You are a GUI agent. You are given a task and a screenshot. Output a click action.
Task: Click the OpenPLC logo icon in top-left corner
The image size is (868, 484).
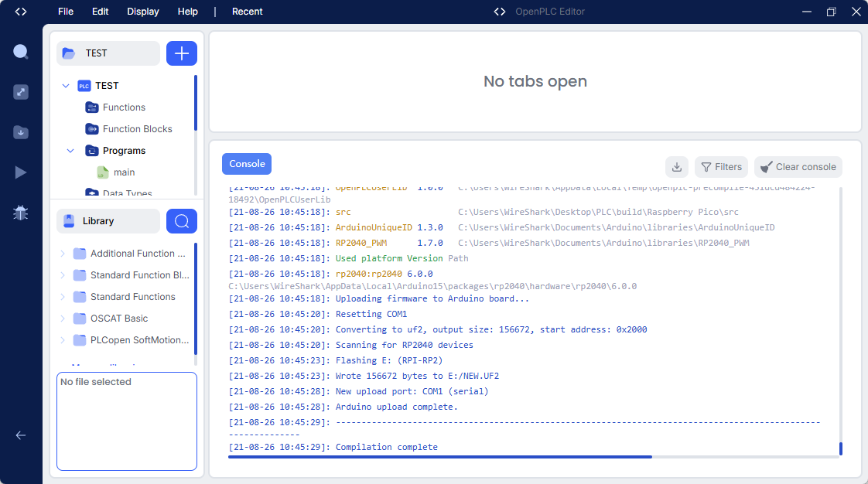point(20,12)
